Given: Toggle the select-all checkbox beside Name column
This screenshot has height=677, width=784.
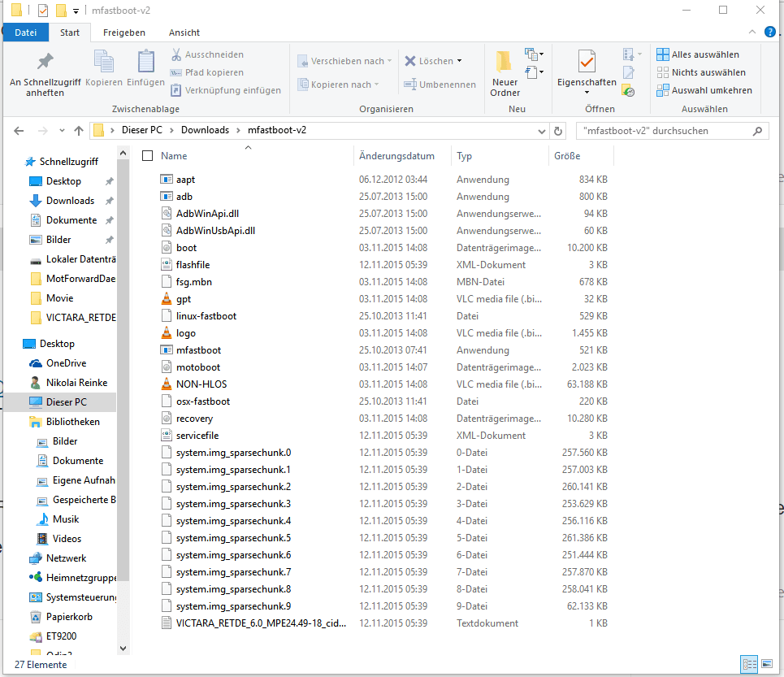Looking at the screenshot, I should (147, 156).
